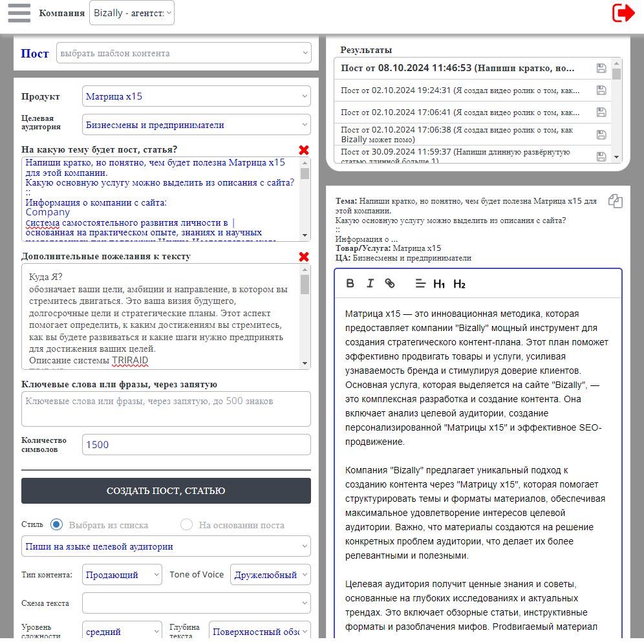
Task: Open the Глубина текста dropdown
Action: (259, 631)
